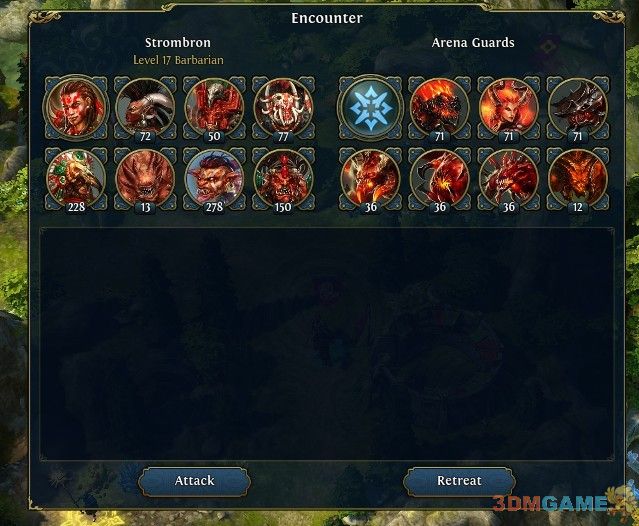The image size is (639, 526).
Task: Select the middle enemy stack with 36
Action: pos(439,179)
